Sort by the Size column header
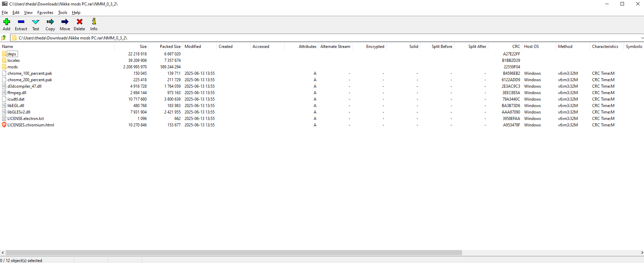The image size is (644, 263). [x=132, y=47]
